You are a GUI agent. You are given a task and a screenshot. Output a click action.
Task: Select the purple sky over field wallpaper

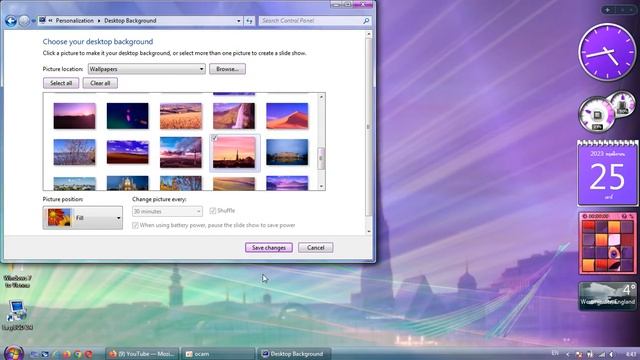(x=127, y=152)
